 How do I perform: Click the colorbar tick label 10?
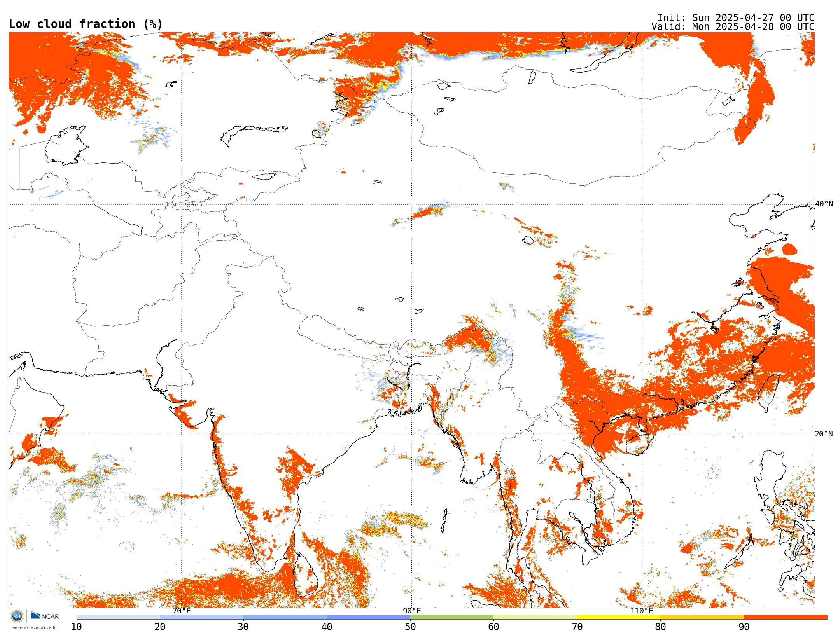(x=77, y=627)
